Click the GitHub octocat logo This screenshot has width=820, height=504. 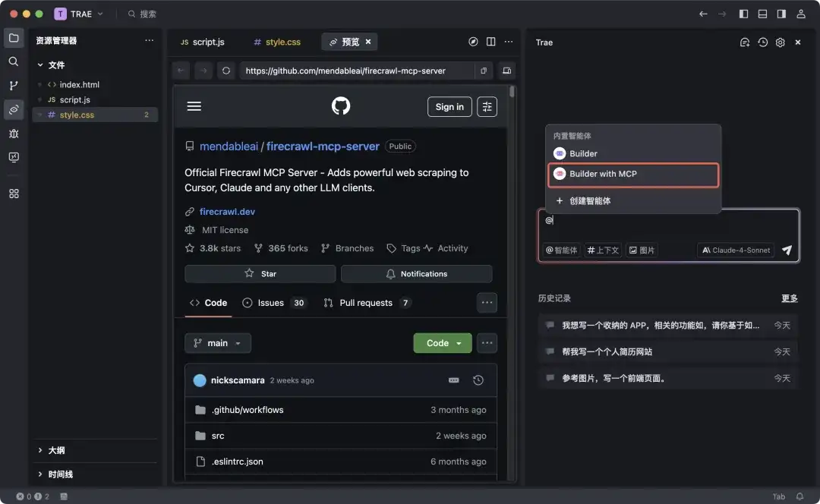(x=340, y=106)
